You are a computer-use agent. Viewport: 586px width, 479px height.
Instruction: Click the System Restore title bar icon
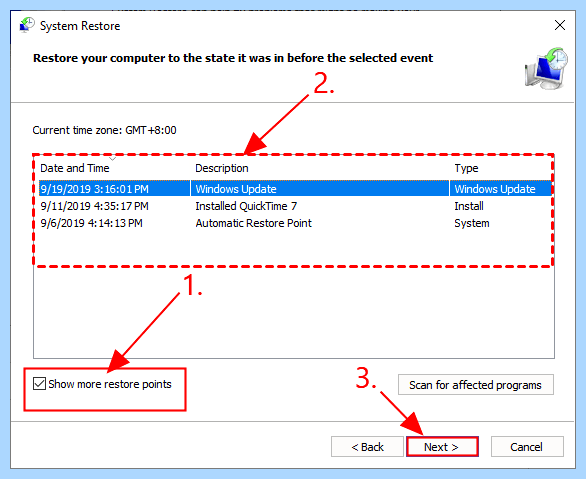click(27, 25)
